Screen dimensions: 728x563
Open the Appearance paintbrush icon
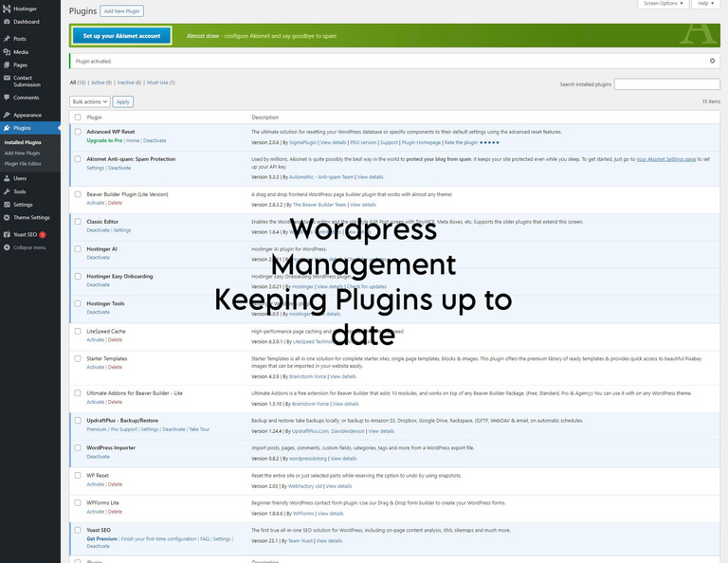[x=7, y=115]
